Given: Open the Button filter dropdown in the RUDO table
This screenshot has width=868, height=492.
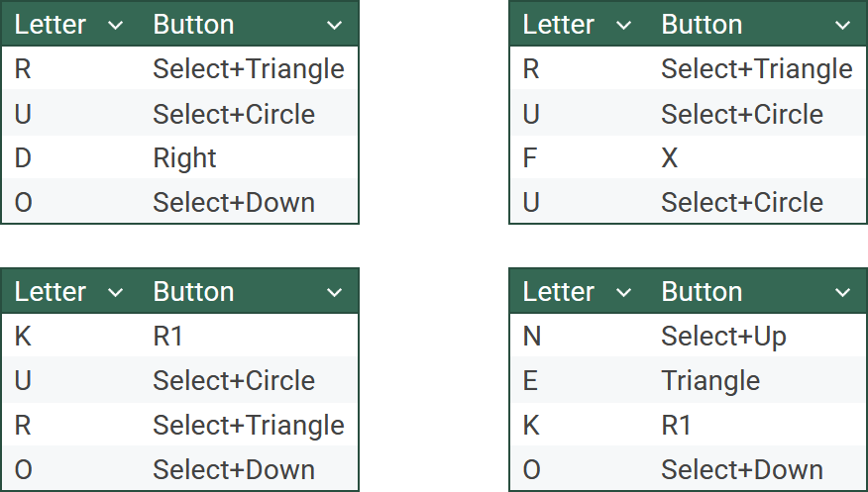Looking at the screenshot, I should click(x=334, y=25).
